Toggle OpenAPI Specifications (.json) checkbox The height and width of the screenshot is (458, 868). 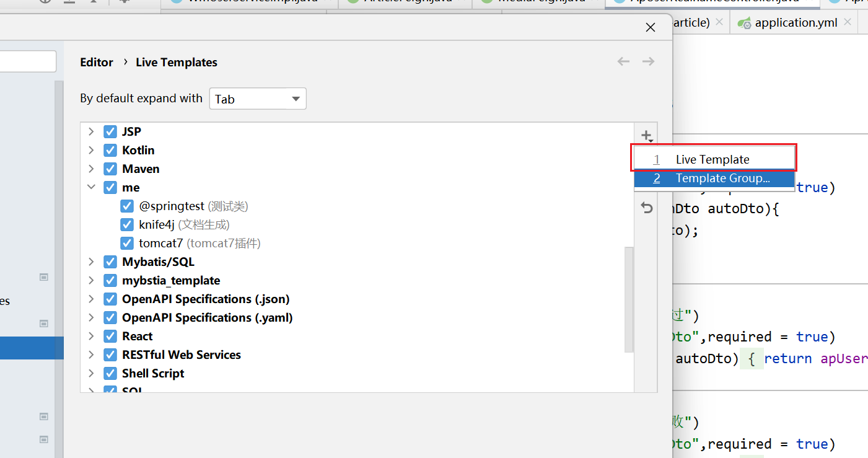(110, 299)
